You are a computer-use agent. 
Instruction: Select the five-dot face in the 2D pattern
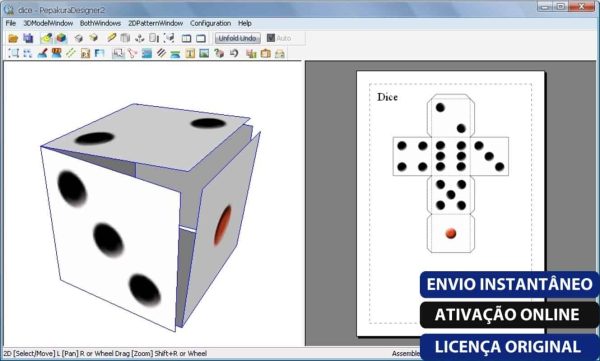451,195
